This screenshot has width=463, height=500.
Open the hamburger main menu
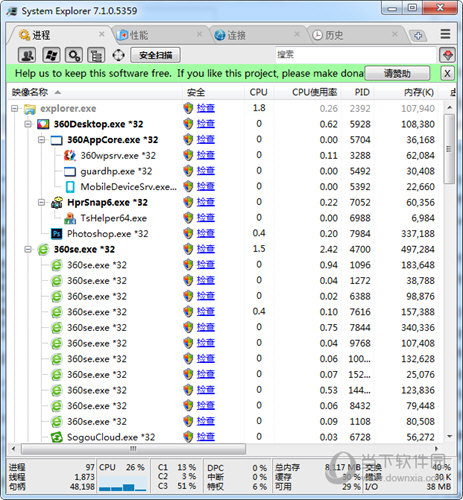click(445, 34)
